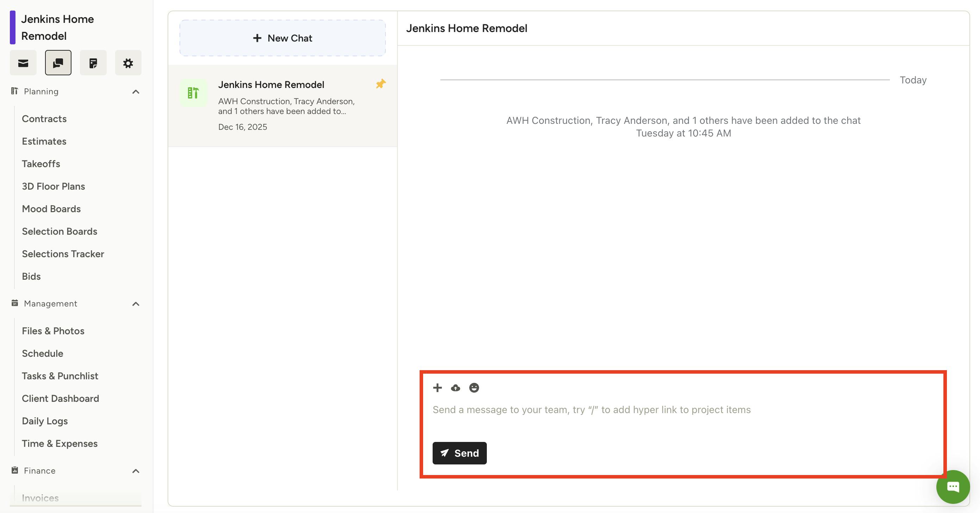The image size is (980, 513).
Task: Start a New Chat
Action: (x=283, y=38)
